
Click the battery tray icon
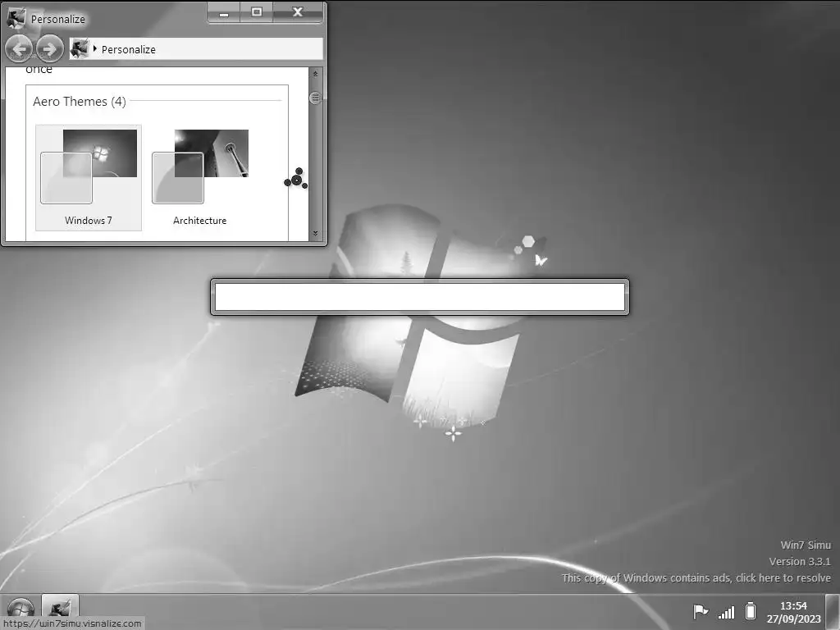point(751,610)
